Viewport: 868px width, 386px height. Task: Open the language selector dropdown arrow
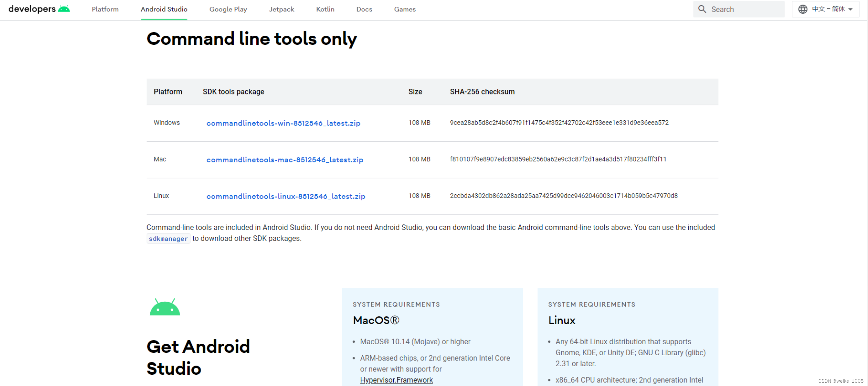(x=850, y=9)
